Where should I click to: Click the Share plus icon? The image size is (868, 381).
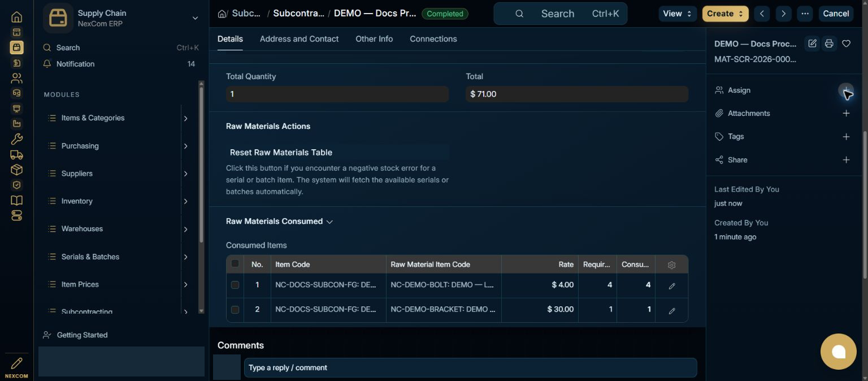pyautogui.click(x=846, y=160)
